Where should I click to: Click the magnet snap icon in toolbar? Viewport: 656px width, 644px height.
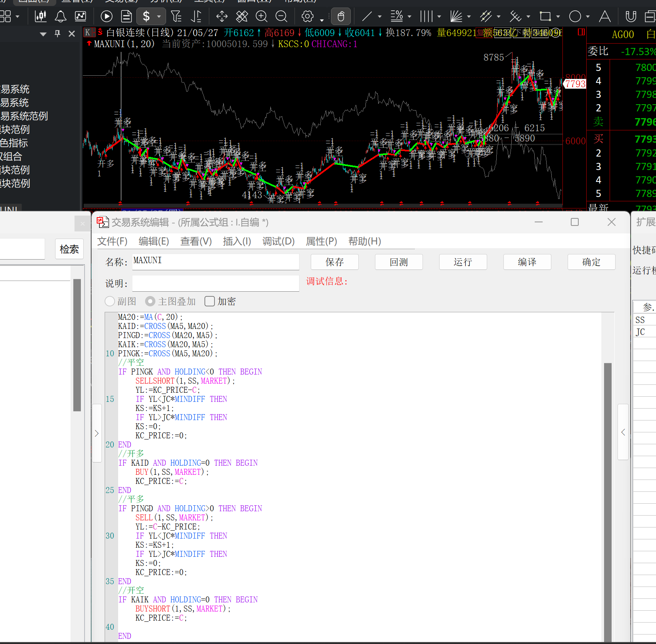coord(631,16)
